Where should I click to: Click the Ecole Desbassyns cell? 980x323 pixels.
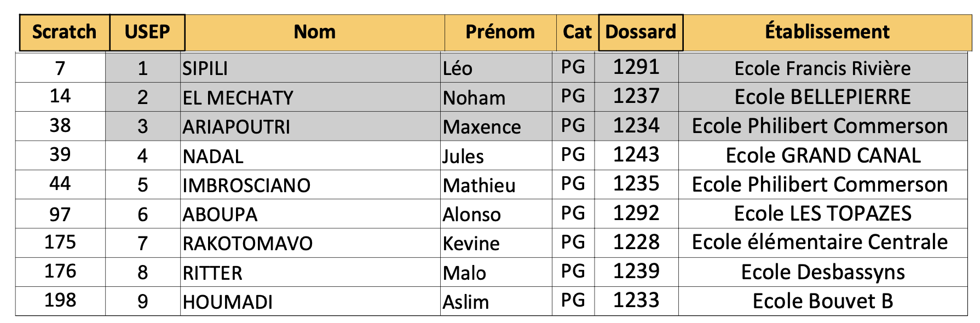(822, 272)
